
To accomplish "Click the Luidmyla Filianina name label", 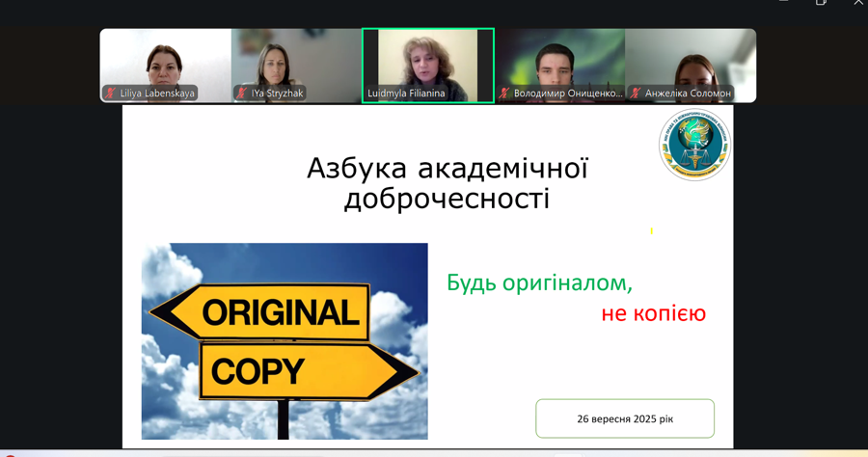I will tap(406, 94).
